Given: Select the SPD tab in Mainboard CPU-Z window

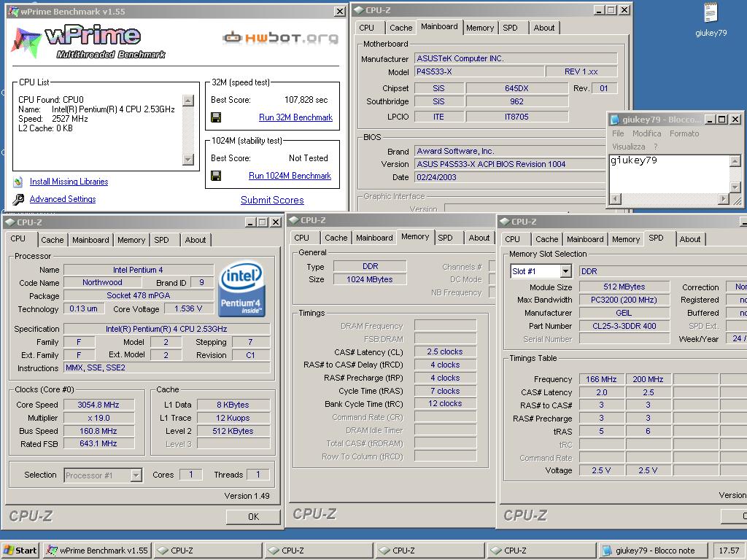Looking at the screenshot, I should (510, 28).
